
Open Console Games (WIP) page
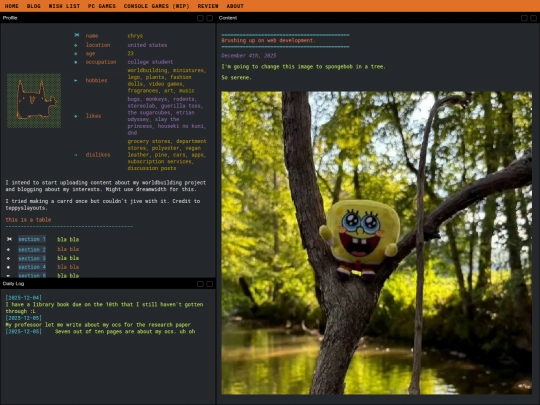click(156, 6)
